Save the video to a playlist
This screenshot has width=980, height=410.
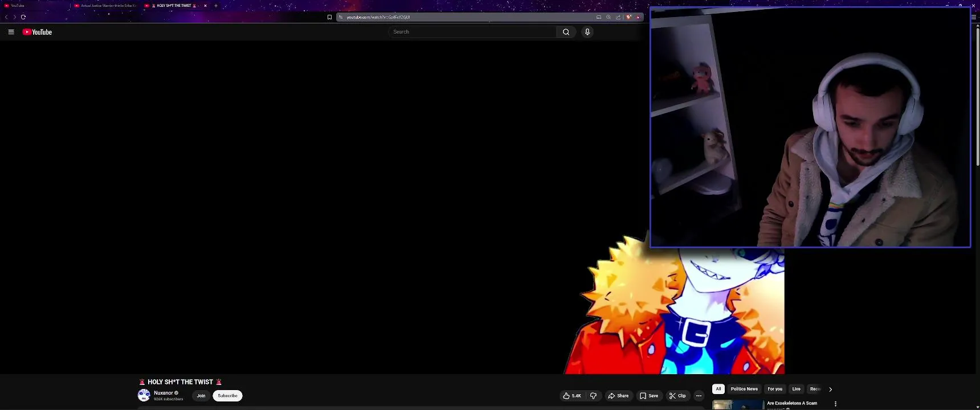(649, 396)
